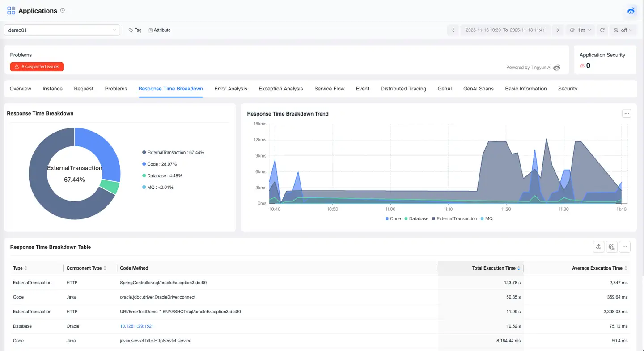
Task: Open more options on trend chart
Action: (626, 114)
